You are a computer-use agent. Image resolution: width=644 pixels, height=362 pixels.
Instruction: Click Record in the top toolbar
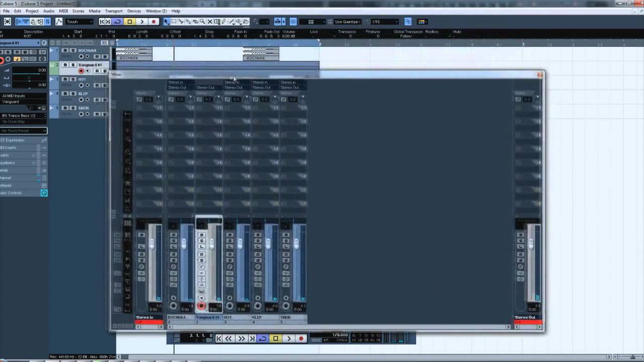[153, 22]
